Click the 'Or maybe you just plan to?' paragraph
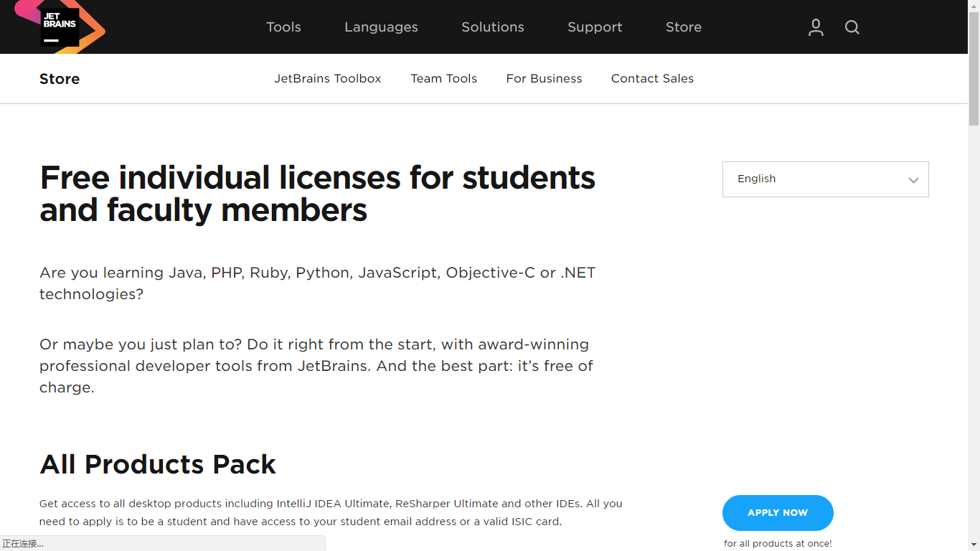 [x=316, y=366]
